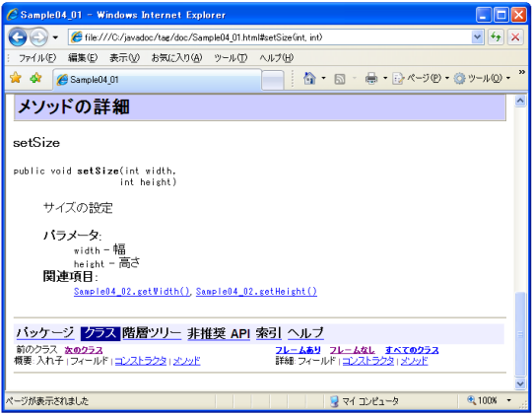Select the Sample04_01 tab
This screenshot has width=532, height=415.
(157, 80)
